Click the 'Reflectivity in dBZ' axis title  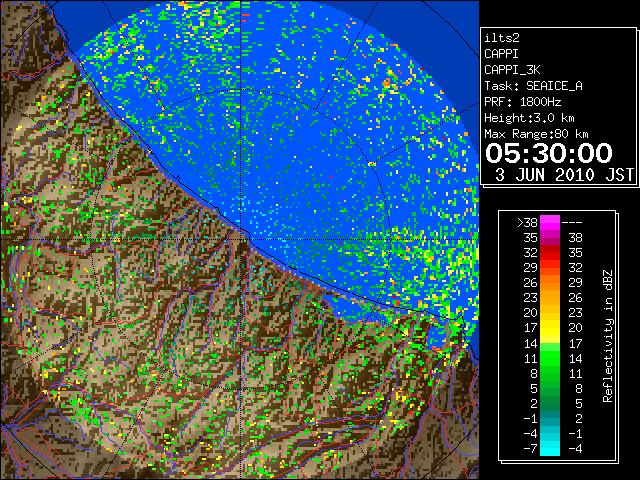[608, 336]
